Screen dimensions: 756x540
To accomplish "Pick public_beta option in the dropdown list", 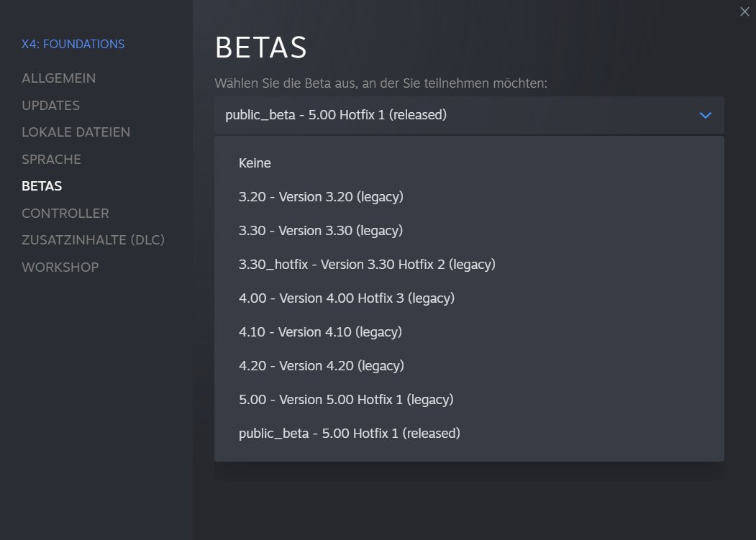I will (x=469, y=433).
